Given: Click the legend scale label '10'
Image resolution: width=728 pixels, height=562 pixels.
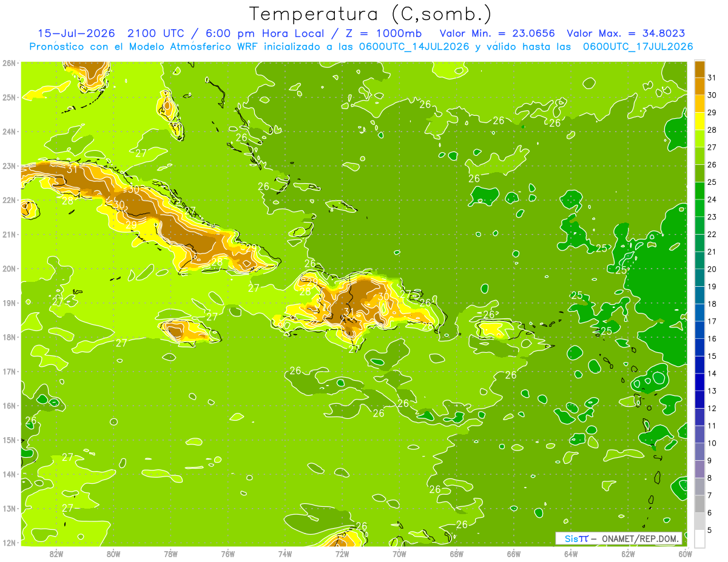Looking at the screenshot, I should tap(711, 443).
